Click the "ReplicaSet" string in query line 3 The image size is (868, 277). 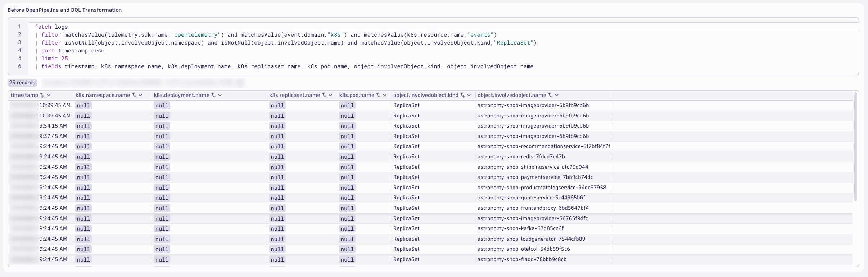(514, 43)
